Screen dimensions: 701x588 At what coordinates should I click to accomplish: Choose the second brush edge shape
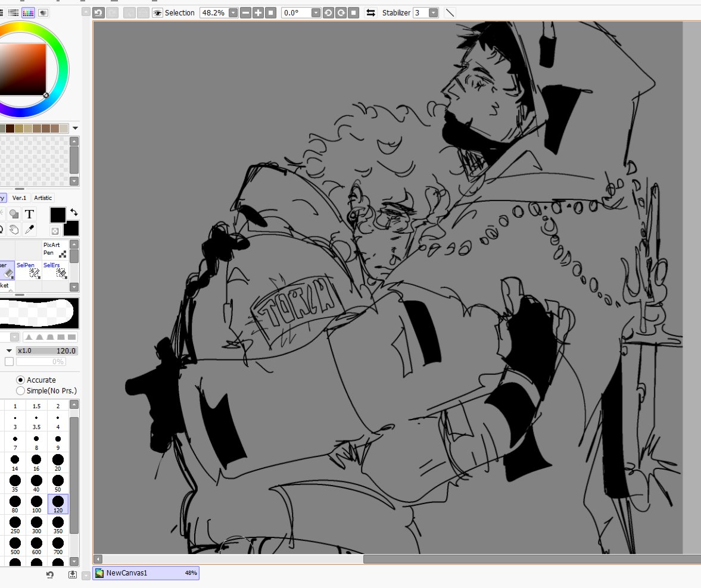40,337
